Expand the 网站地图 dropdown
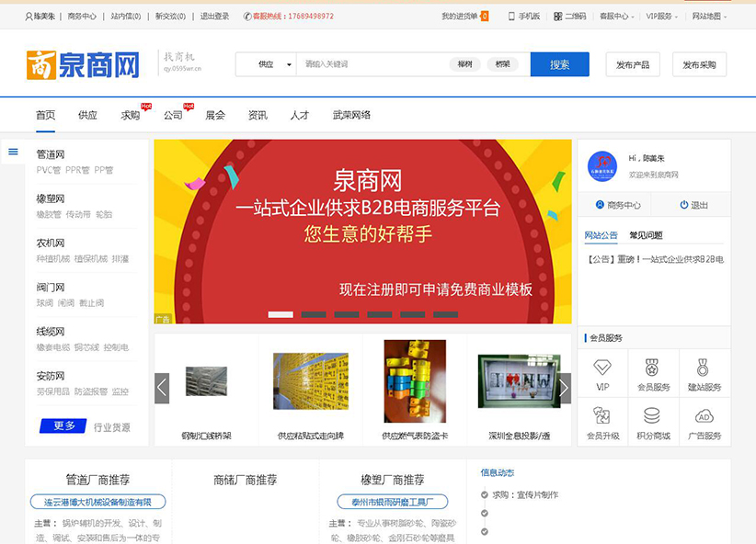 point(707,16)
